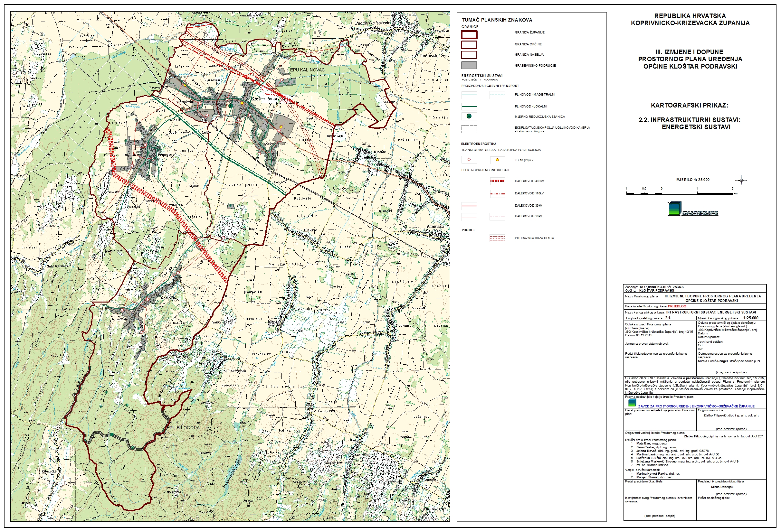The image size is (781, 532).
Task: Click the blue Zavod za prostorno uređenje link text
Action: tap(696, 406)
